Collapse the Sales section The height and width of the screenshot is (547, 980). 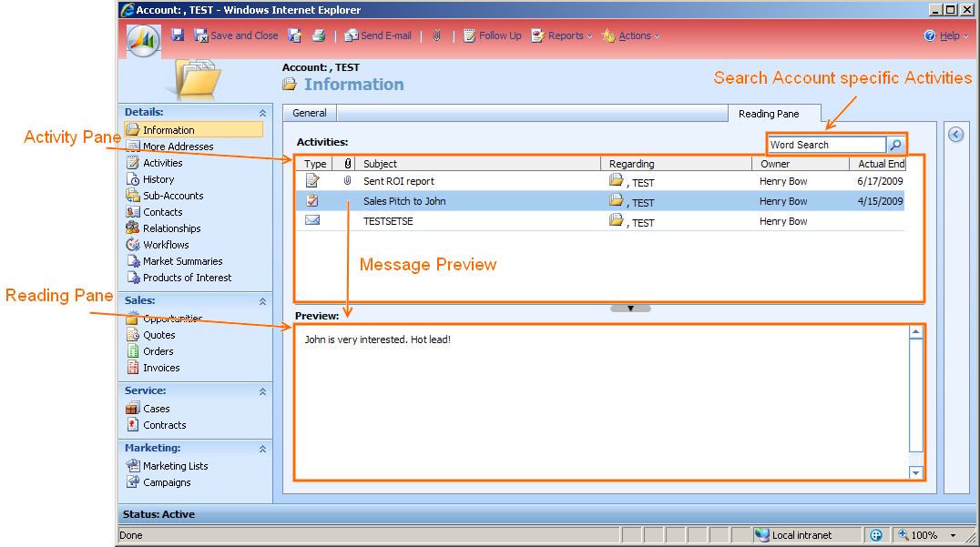(x=262, y=301)
